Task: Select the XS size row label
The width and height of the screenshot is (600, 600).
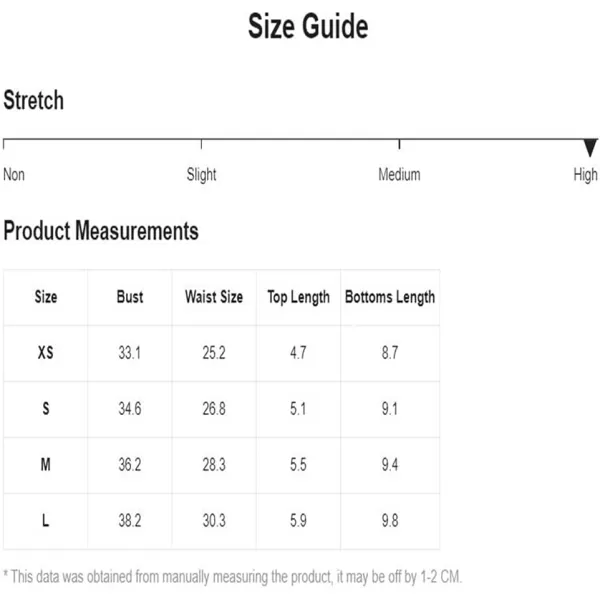Action: (46, 353)
